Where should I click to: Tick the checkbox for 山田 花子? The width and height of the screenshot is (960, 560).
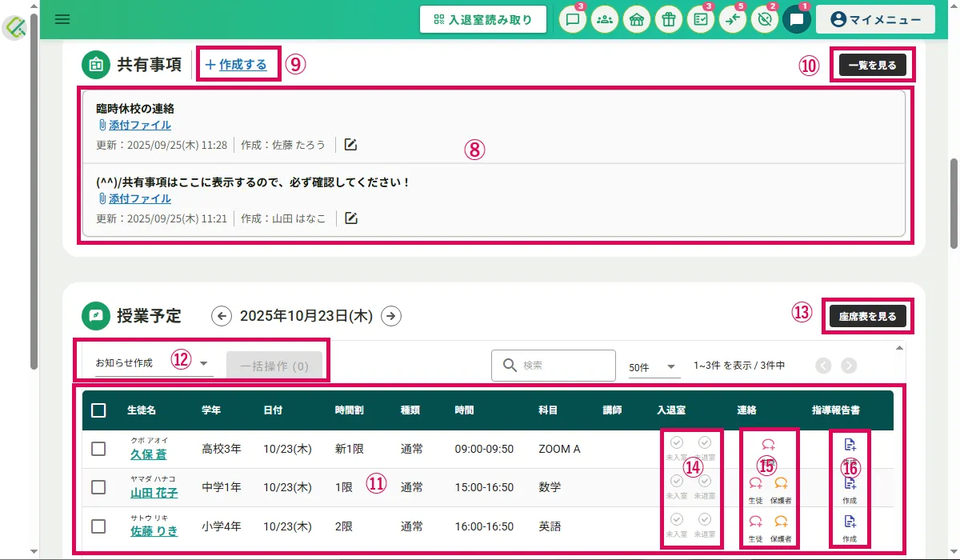[98, 487]
